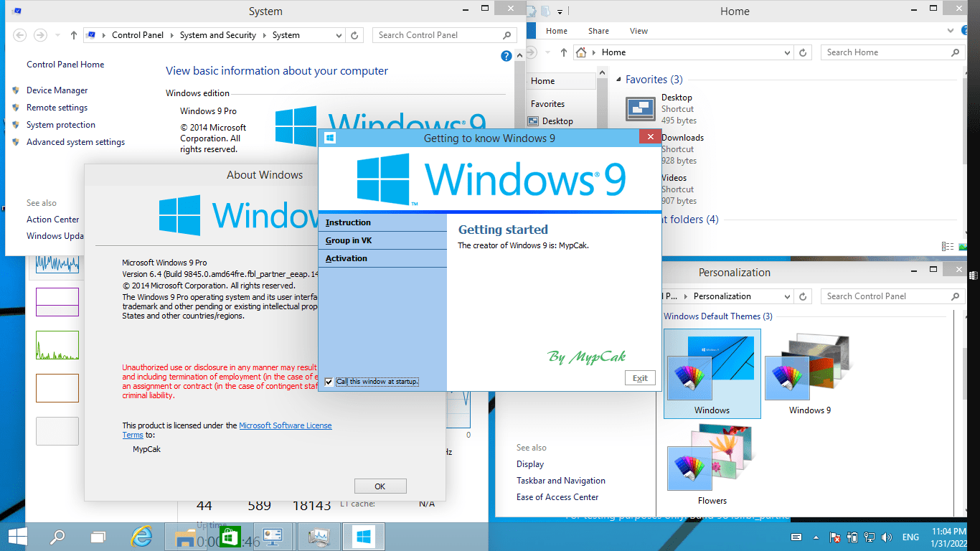The image size is (980, 551).
Task: Launch Internet Explorer from taskbar
Action: [x=142, y=537]
